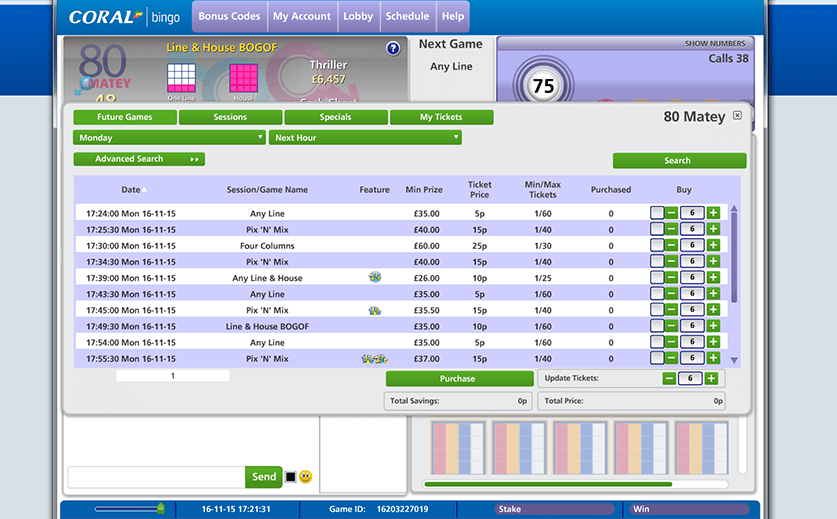Viewport: 837px width, 519px height.
Task: Tick the buy checkbox for Any Line & House
Action: point(657,277)
